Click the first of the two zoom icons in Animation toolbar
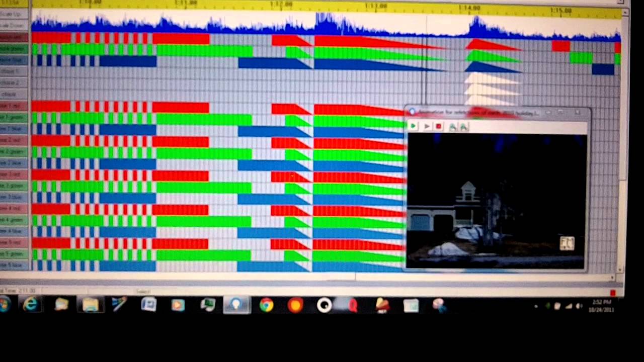 coord(452,127)
